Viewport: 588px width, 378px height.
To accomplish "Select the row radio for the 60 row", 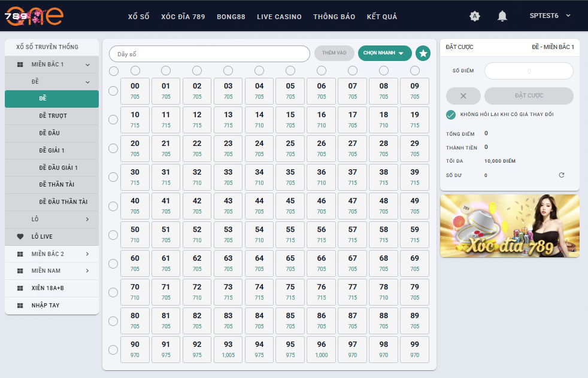I will [x=113, y=264].
